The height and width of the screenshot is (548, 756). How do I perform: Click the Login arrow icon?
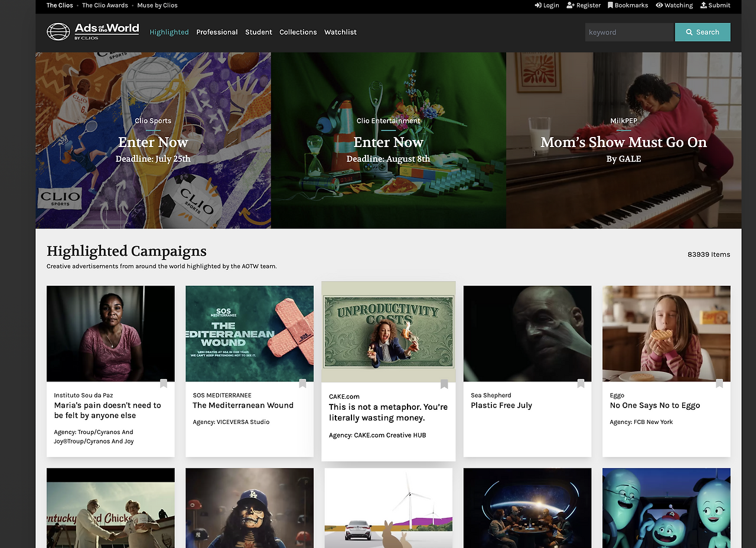tap(538, 5)
